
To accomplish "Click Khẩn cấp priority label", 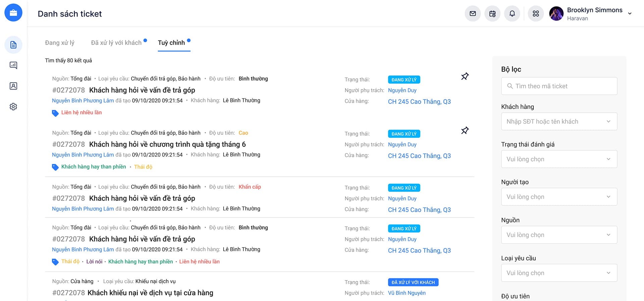I will tap(250, 187).
